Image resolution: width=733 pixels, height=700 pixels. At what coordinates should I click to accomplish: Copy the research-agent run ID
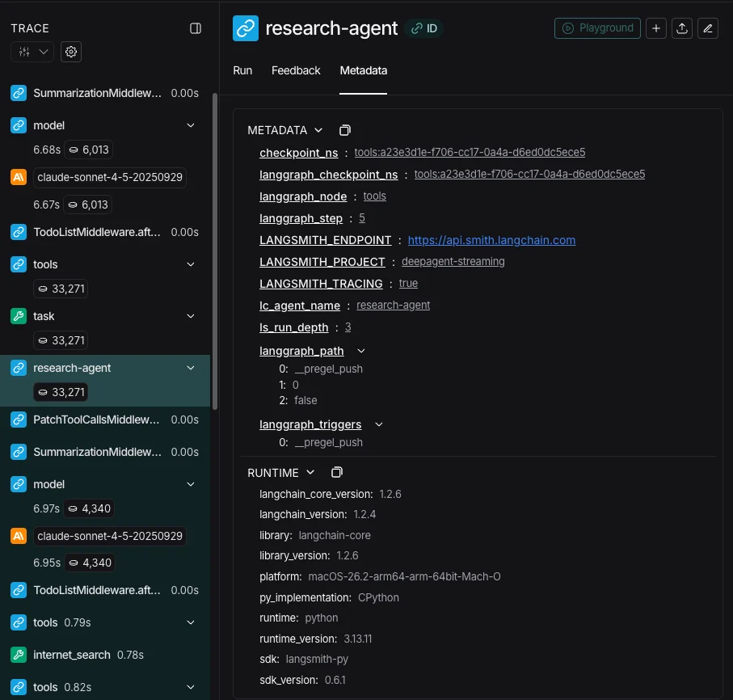pos(424,28)
